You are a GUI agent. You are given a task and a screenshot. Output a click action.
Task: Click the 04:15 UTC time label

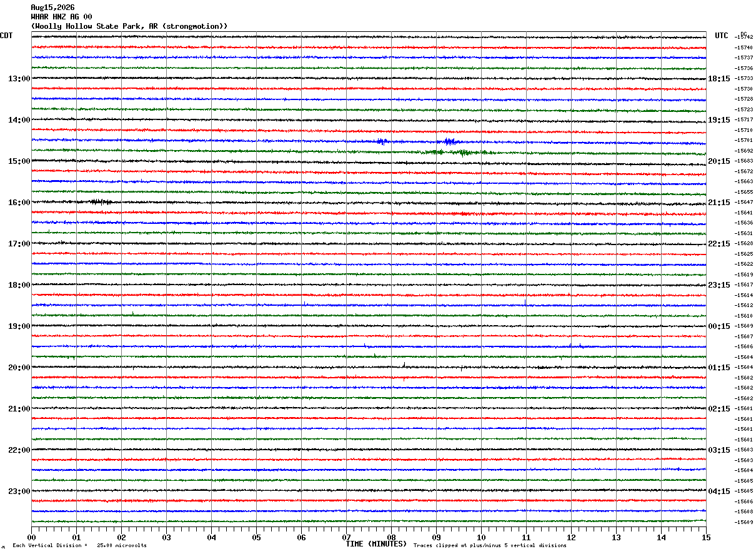pos(719,491)
